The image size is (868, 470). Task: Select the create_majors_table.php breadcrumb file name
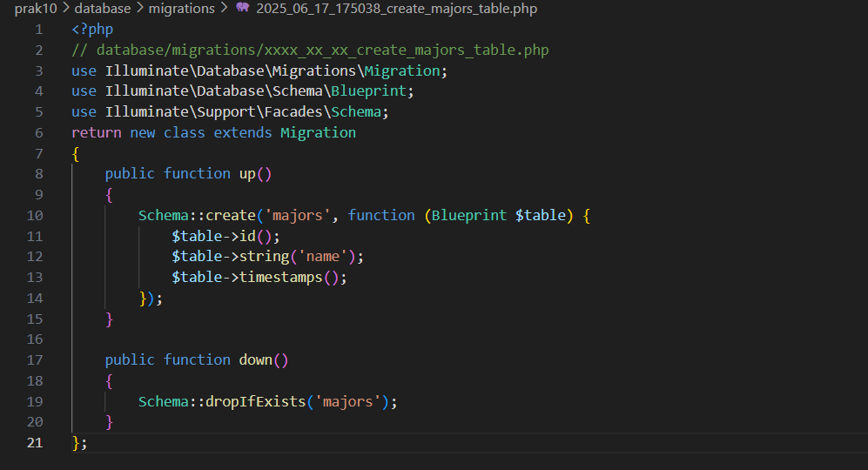[397, 9]
